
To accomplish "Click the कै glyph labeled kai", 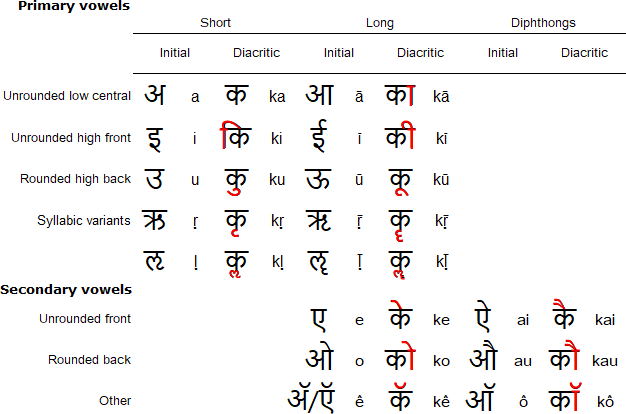I will (565, 314).
